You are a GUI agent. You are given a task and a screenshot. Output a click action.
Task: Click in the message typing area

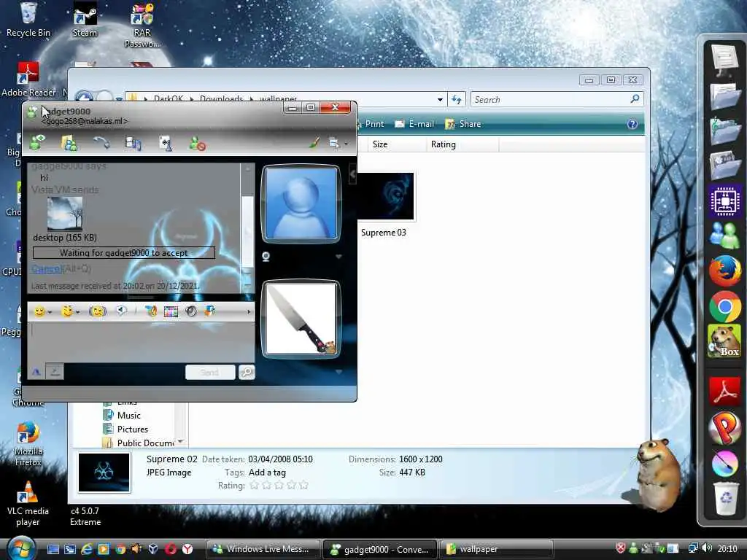click(141, 342)
